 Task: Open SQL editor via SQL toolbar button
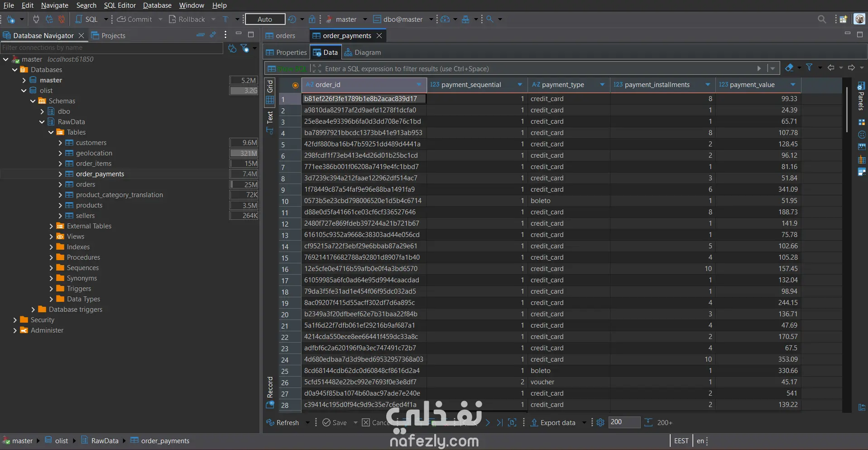pyautogui.click(x=86, y=19)
